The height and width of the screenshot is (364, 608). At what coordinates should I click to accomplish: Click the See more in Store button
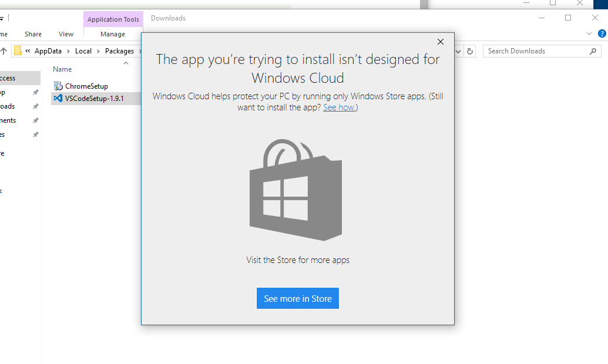297,298
